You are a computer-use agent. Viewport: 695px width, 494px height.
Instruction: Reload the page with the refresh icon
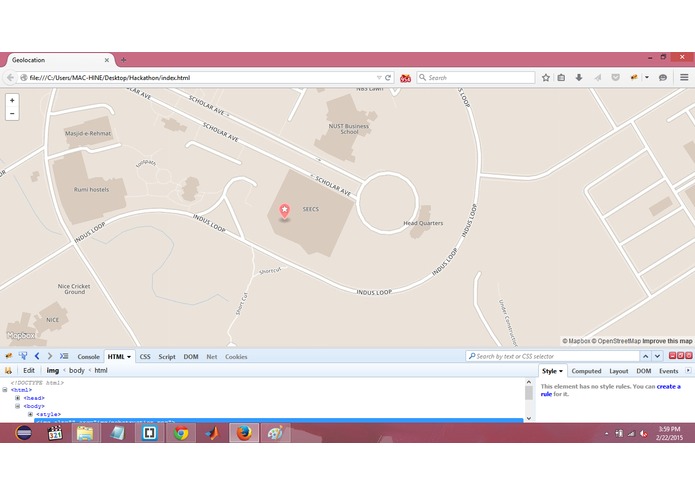click(x=388, y=78)
